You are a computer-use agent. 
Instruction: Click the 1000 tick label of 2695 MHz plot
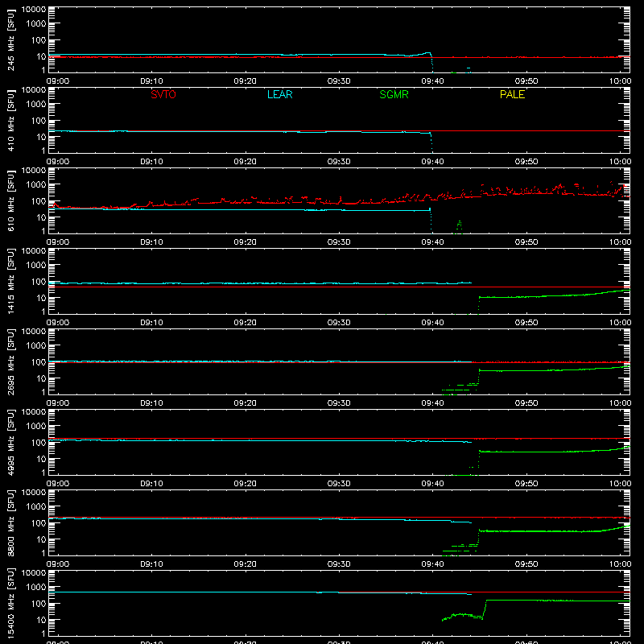(x=36, y=346)
